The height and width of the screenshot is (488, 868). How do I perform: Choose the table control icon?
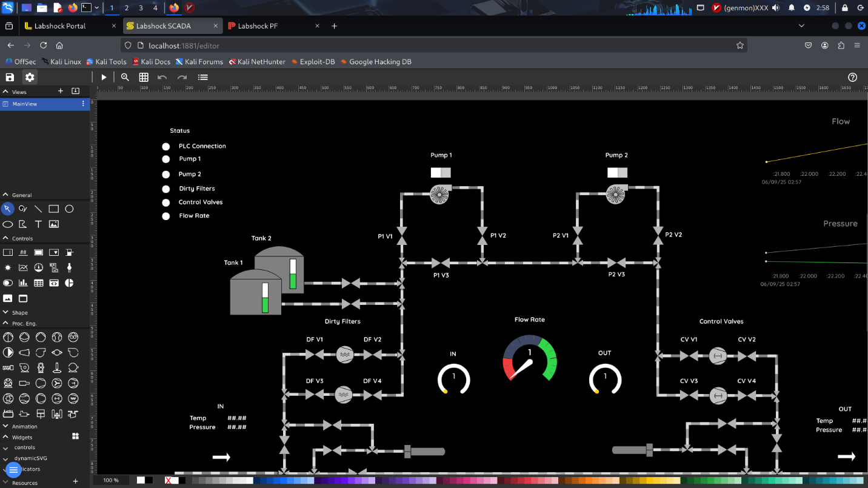tap(38, 283)
